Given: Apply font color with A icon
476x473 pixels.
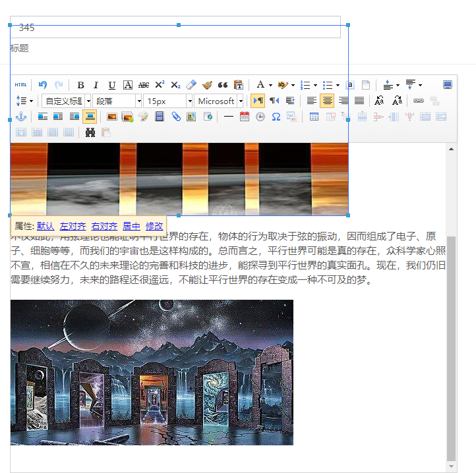Looking at the screenshot, I should point(260,85).
